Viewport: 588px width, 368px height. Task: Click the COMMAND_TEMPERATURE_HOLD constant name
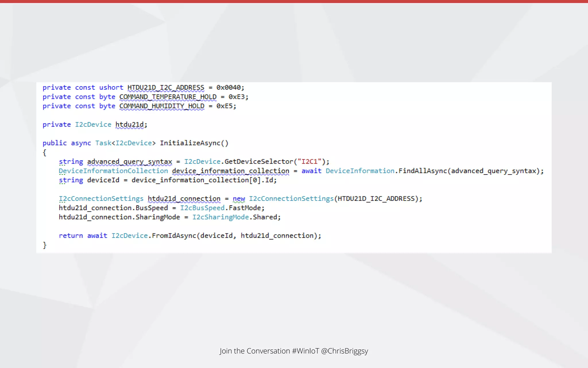coord(168,97)
